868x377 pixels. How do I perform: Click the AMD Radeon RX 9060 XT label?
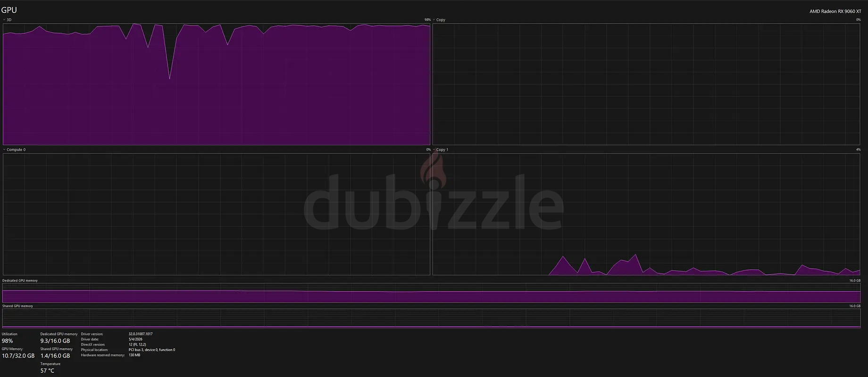click(835, 11)
